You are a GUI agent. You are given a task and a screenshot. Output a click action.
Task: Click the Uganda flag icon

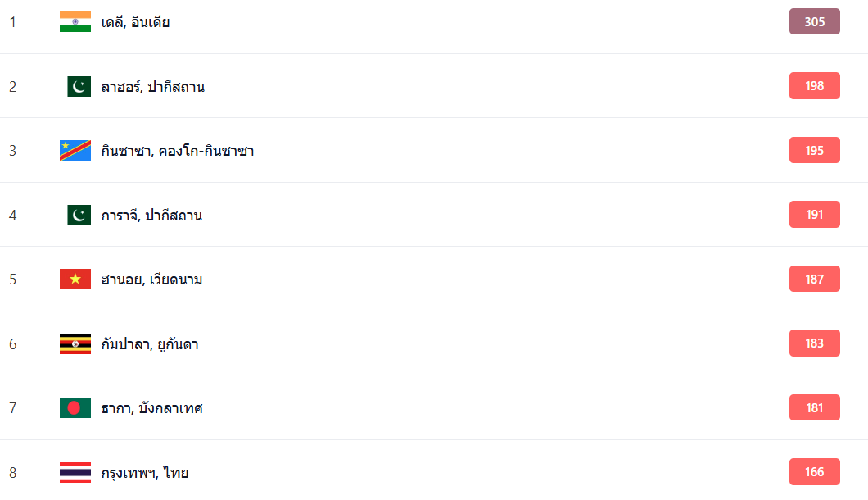coord(75,343)
